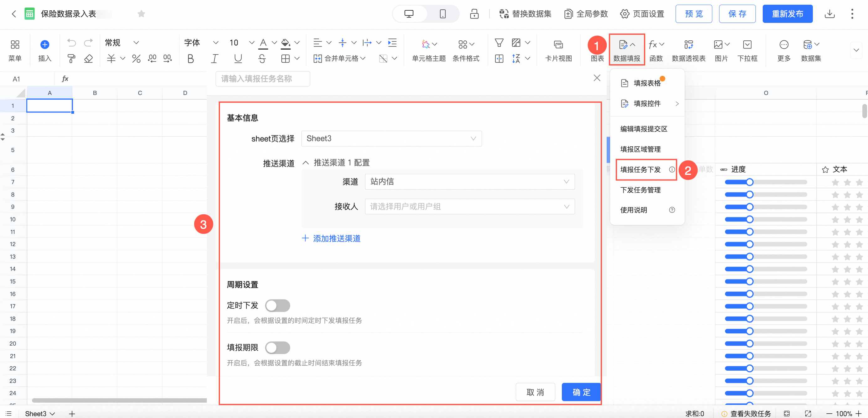Click the task name input field
This screenshot has height=418, width=868.
(263, 79)
